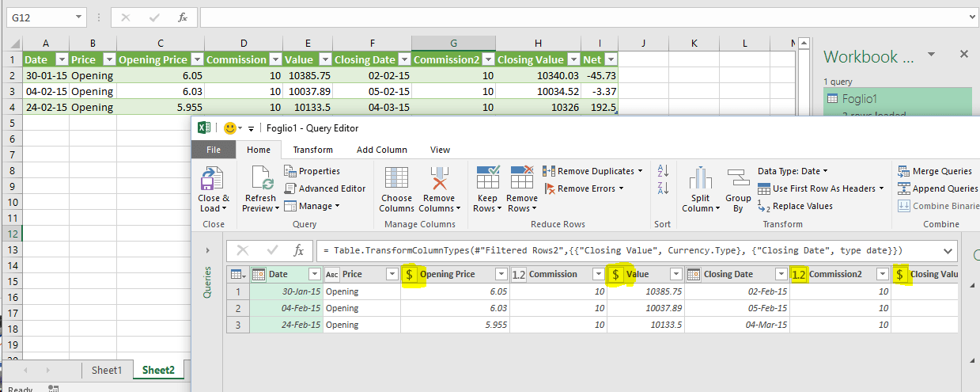Click the Refresh Preview icon

click(x=260, y=178)
